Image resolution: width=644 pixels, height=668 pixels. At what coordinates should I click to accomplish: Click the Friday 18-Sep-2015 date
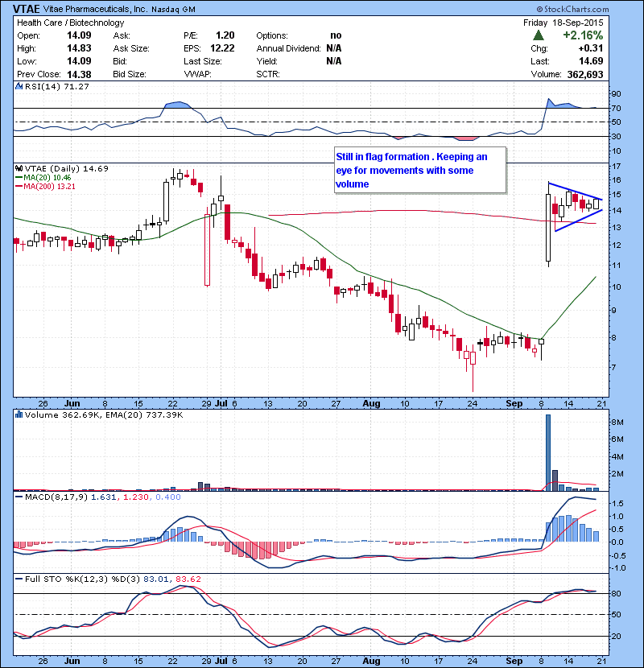click(x=563, y=23)
